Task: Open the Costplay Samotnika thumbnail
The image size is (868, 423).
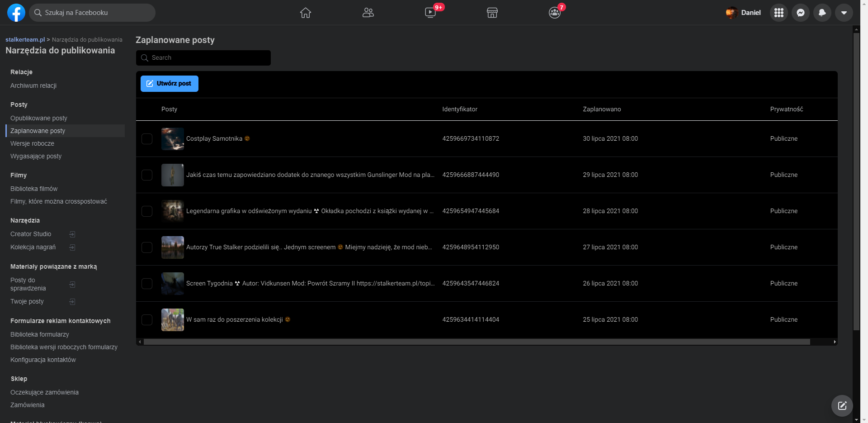Action: pyautogui.click(x=173, y=139)
